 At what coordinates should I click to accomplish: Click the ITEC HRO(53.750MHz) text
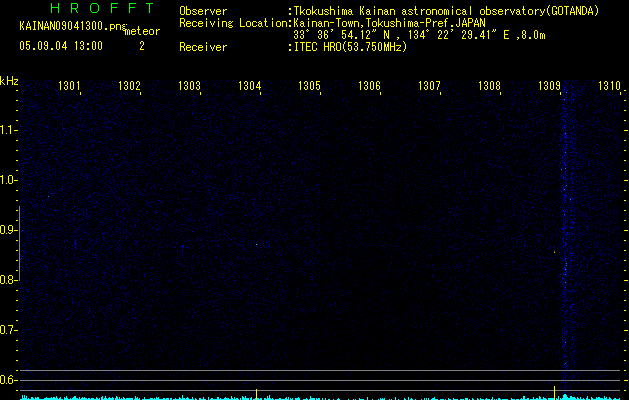351,47
